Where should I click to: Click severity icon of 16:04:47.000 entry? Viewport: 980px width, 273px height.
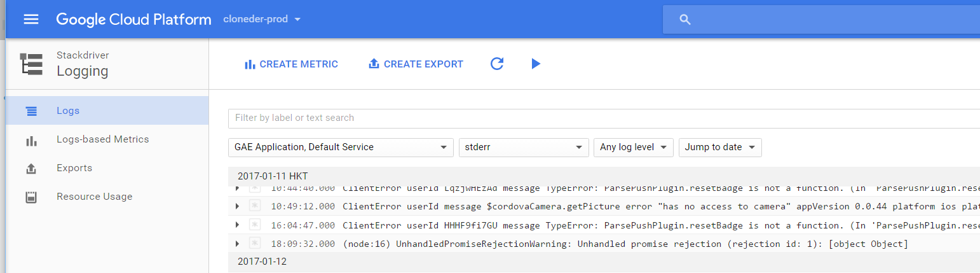pyautogui.click(x=255, y=224)
